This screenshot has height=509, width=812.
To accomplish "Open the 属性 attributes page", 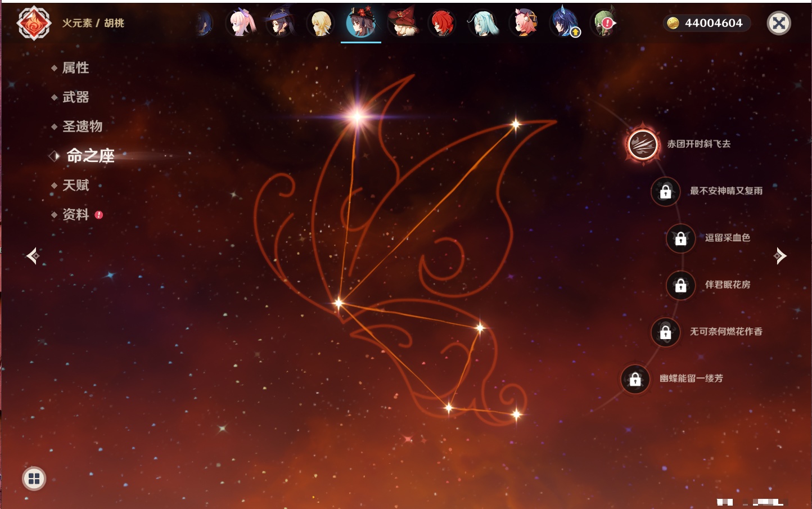I will click(x=75, y=68).
